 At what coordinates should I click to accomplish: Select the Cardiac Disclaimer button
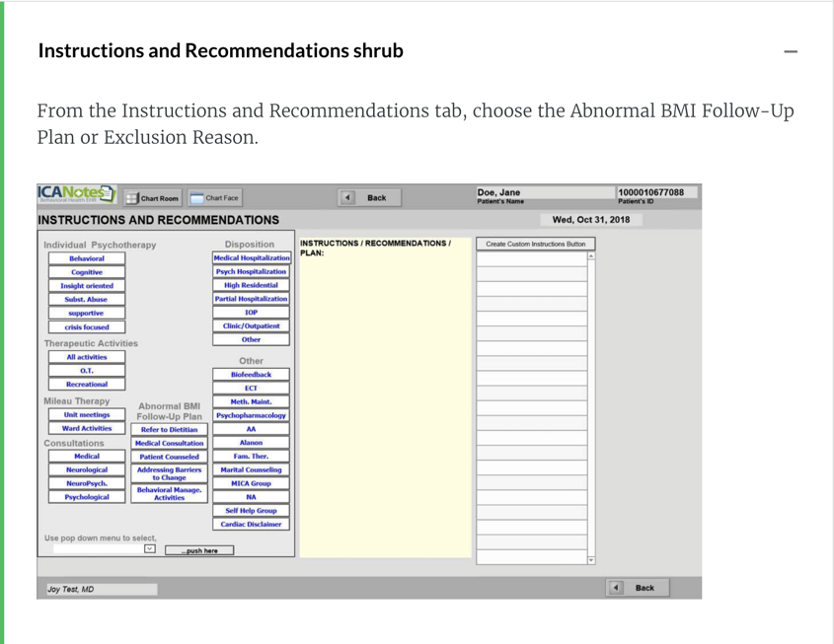(252, 524)
